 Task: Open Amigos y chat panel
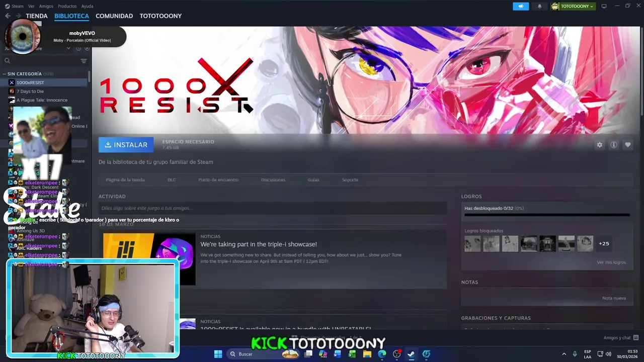(x=621, y=338)
